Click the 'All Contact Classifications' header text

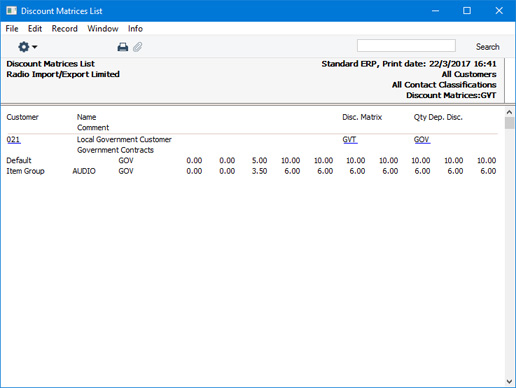point(444,85)
